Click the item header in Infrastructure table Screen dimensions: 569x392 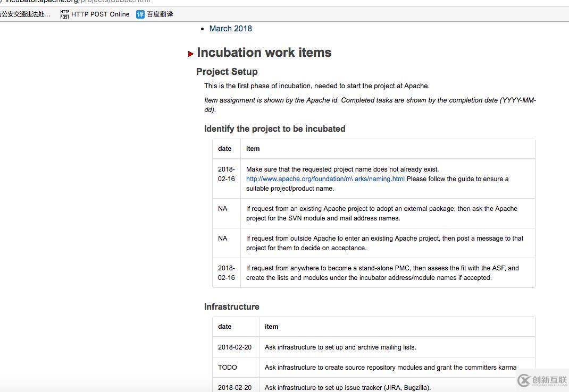tap(271, 327)
